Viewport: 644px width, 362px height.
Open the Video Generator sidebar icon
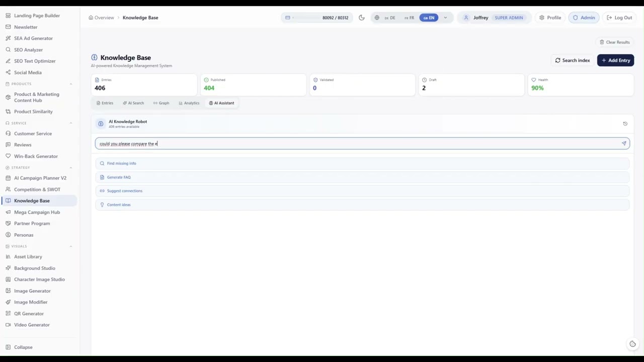point(8,325)
